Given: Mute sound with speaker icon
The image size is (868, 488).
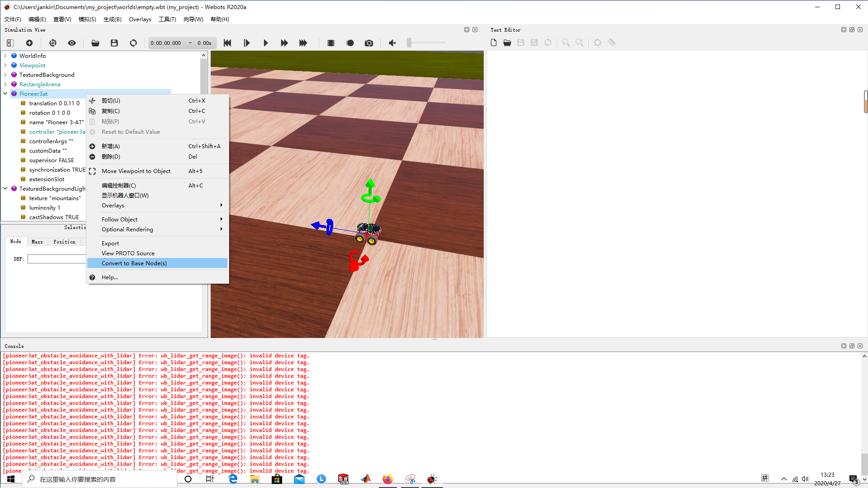Looking at the screenshot, I should (392, 43).
